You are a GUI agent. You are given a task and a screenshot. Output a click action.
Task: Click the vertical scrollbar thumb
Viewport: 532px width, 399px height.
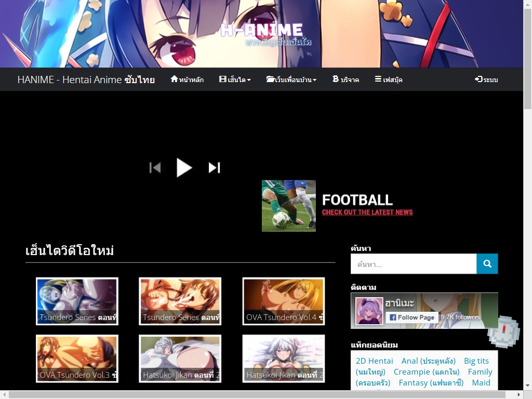(527, 57)
